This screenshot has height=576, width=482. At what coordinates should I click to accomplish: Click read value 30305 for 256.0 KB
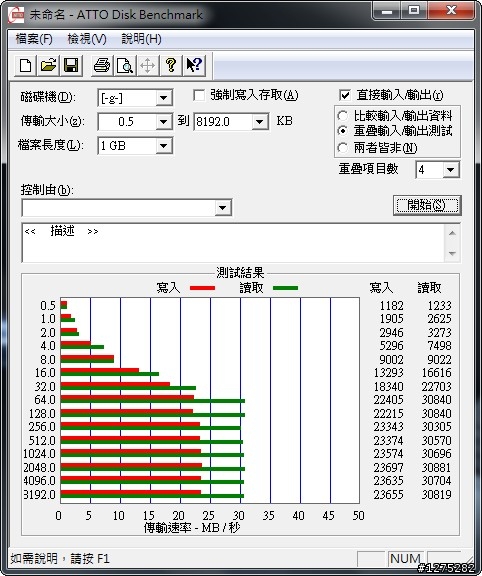point(436,427)
